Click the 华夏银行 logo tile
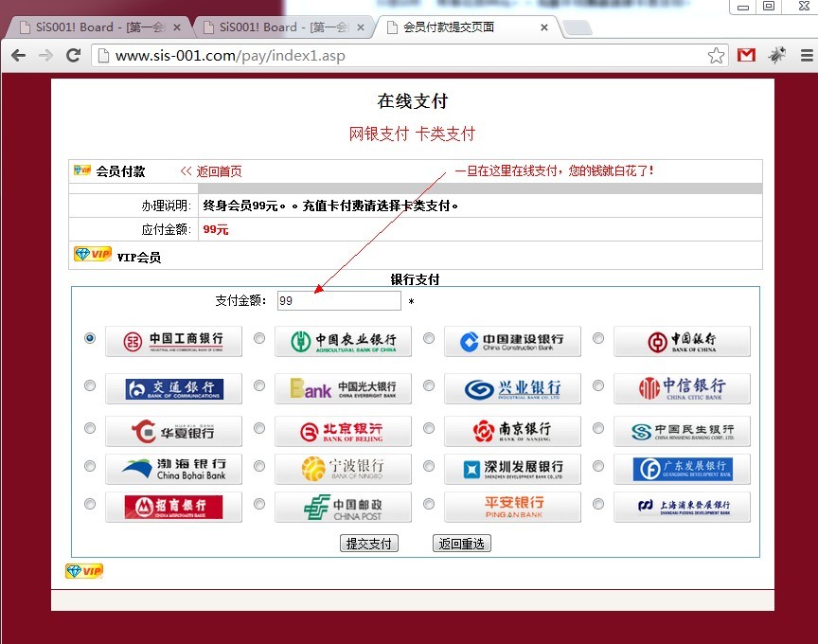 tap(173, 431)
